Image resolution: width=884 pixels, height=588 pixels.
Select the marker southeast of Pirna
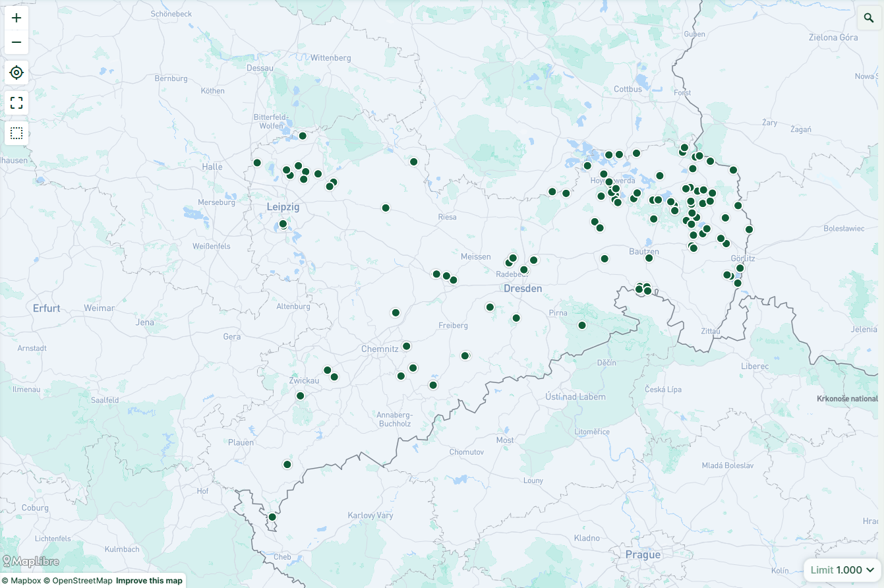coord(582,325)
